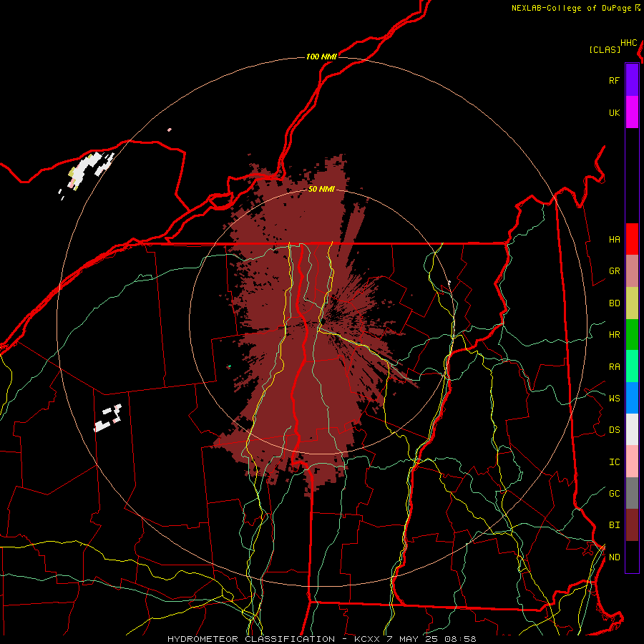Click the DS legend label

(x=614, y=429)
